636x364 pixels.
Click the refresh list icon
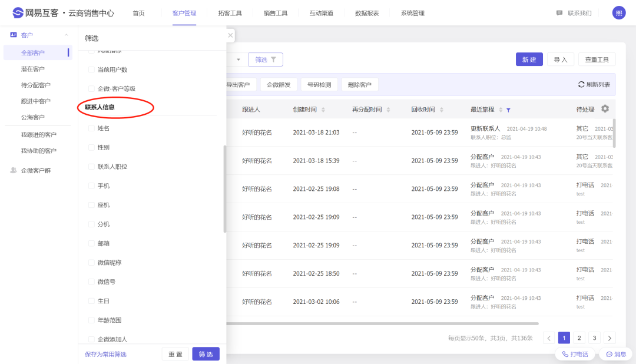[x=581, y=85]
